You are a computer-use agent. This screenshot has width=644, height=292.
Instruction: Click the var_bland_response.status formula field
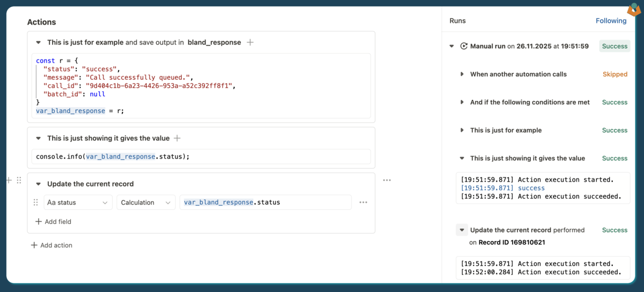click(x=266, y=203)
